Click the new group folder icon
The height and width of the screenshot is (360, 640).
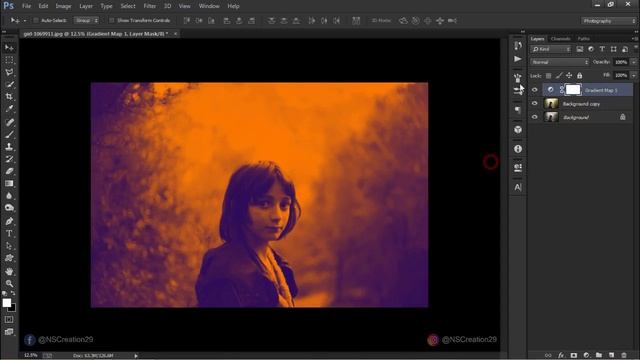(x=599, y=355)
